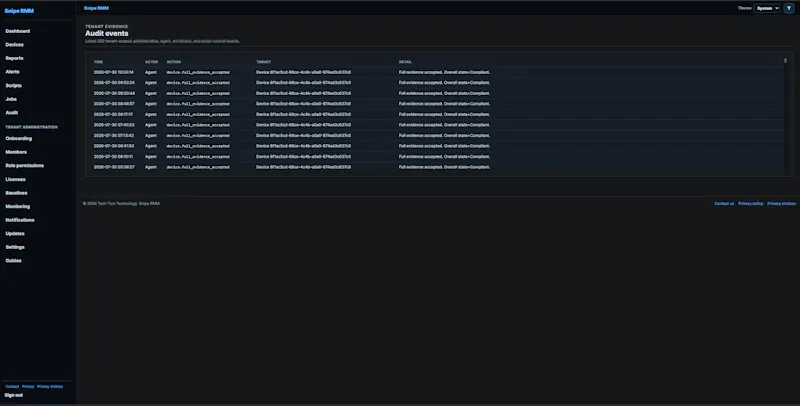Open the Scripts page
This screenshot has height=406, width=800.
click(x=13, y=86)
